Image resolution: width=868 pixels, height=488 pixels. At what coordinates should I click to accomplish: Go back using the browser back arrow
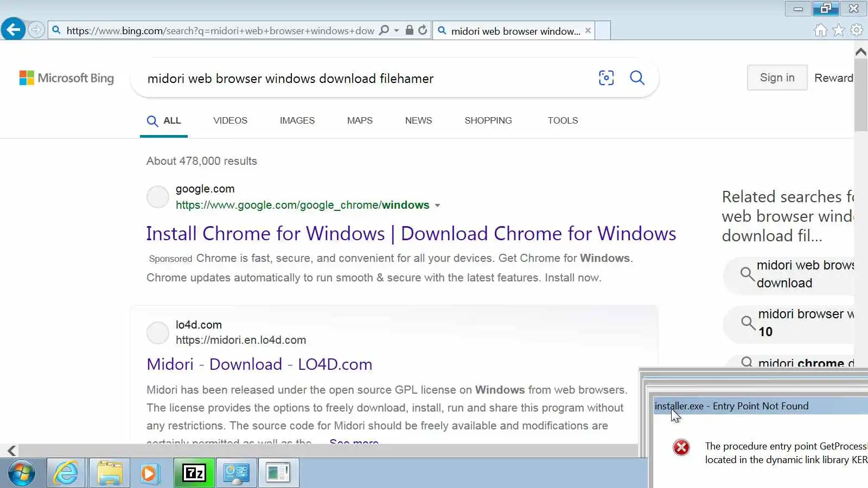pos(13,29)
